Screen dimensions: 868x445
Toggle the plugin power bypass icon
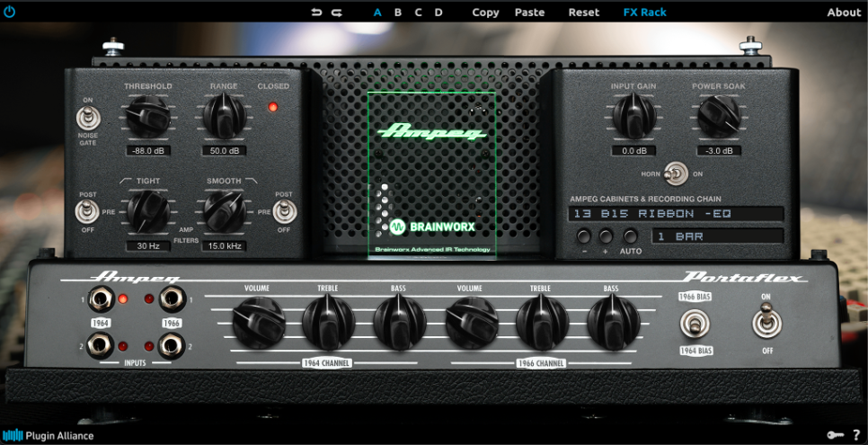click(x=9, y=11)
